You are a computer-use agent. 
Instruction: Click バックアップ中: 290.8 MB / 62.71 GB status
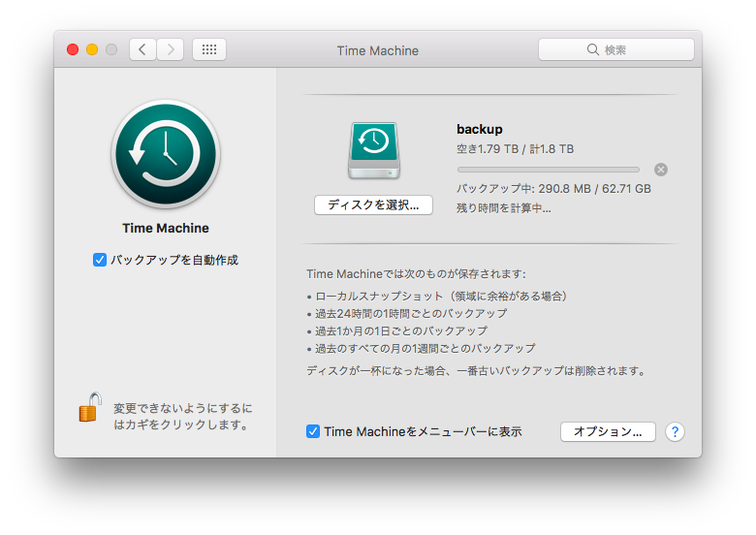(553, 188)
